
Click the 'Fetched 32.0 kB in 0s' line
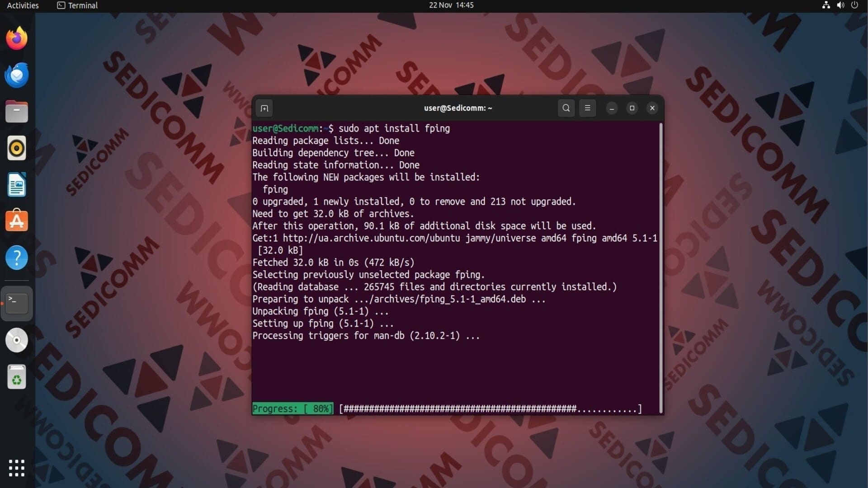tap(333, 263)
